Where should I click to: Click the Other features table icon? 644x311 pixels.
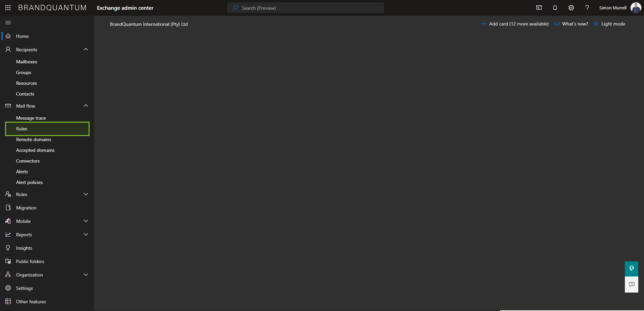point(8,302)
